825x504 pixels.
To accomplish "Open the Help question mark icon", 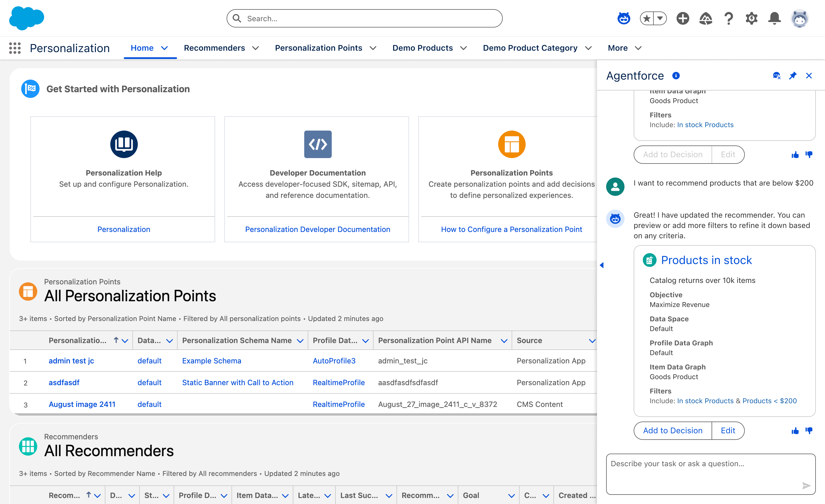I will point(728,18).
